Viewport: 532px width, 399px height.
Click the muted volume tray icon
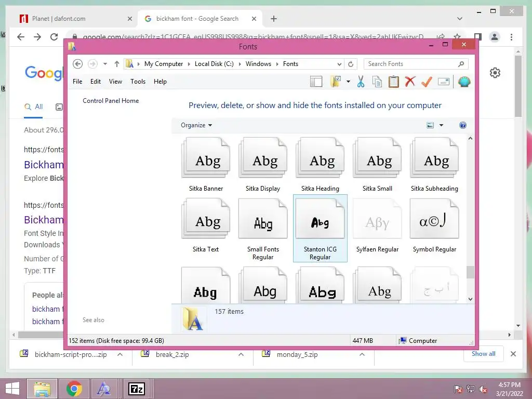coord(483,389)
